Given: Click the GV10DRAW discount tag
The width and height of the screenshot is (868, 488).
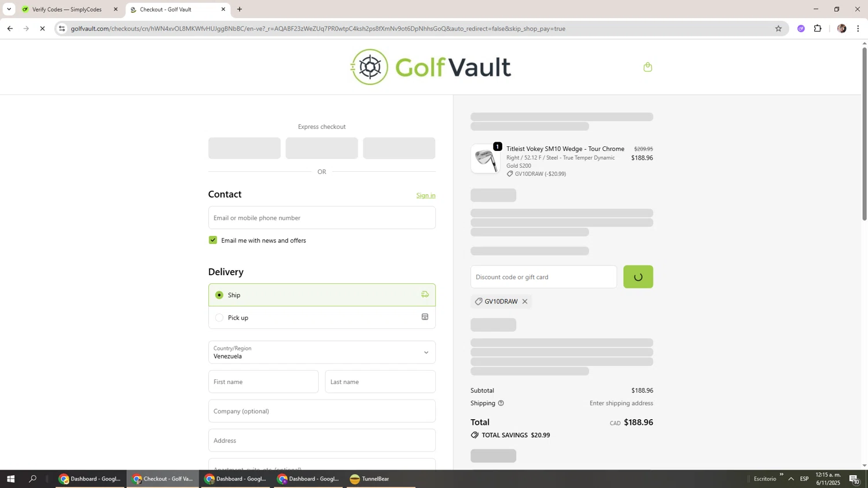Looking at the screenshot, I should tap(501, 301).
